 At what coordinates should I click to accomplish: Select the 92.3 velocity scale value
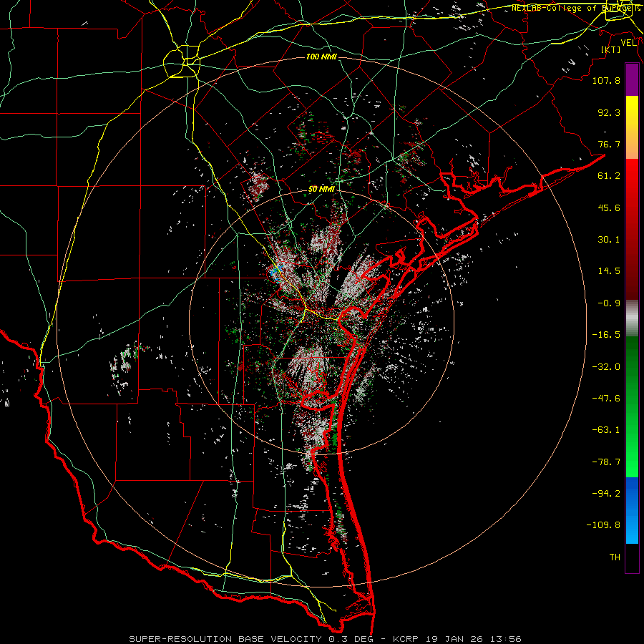click(609, 112)
